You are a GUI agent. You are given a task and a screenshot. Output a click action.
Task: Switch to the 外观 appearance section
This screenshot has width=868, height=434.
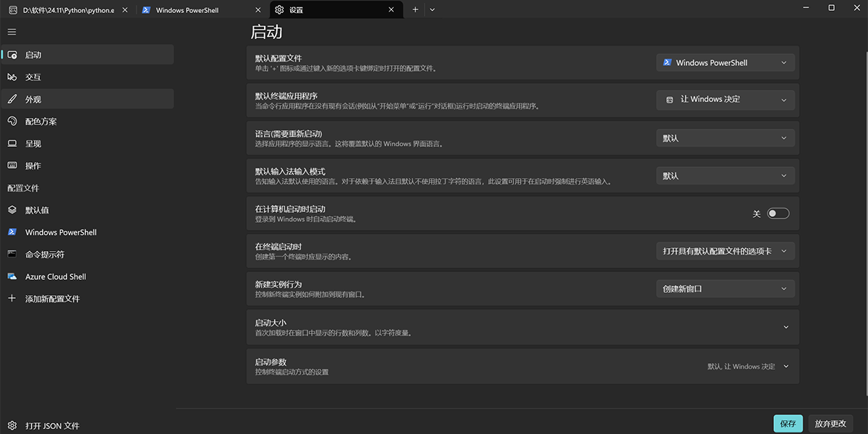(x=43, y=98)
